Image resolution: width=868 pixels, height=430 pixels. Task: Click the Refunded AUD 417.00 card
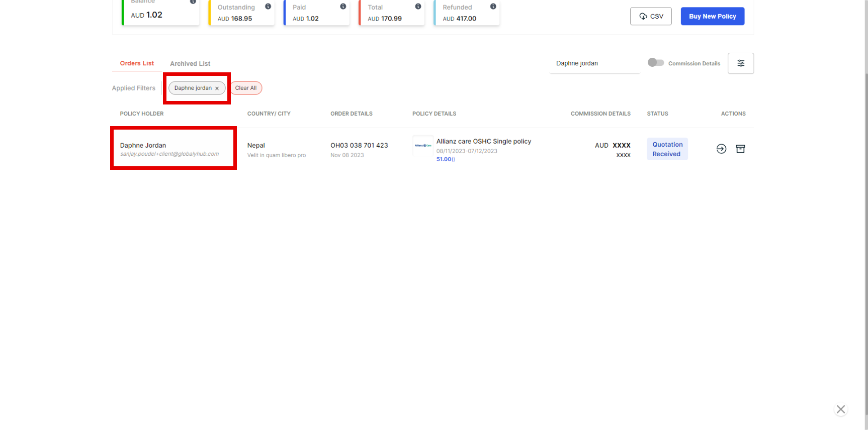[x=467, y=13]
